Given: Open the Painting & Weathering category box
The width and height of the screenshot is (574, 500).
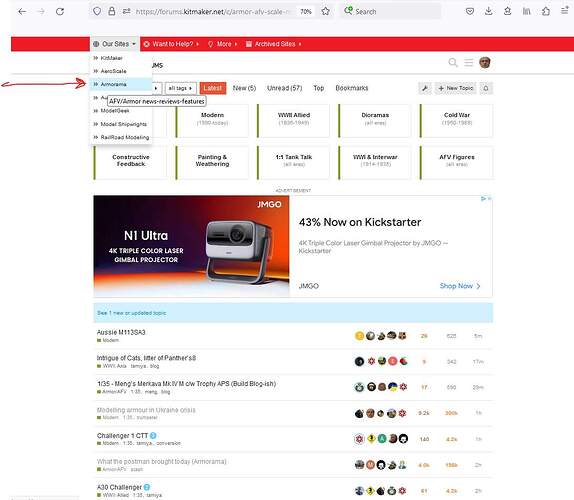Looking at the screenshot, I should point(212,163).
